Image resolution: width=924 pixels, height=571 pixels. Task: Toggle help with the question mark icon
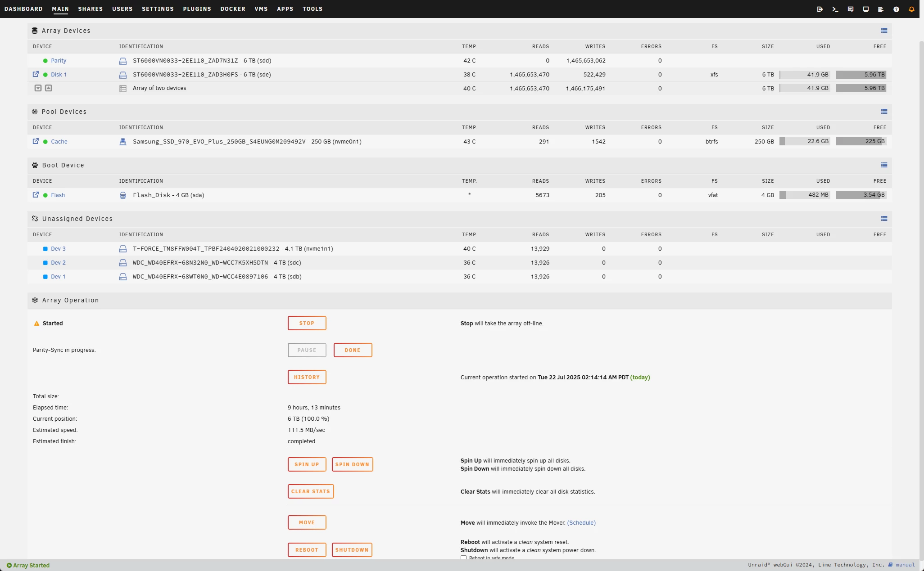(x=896, y=9)
